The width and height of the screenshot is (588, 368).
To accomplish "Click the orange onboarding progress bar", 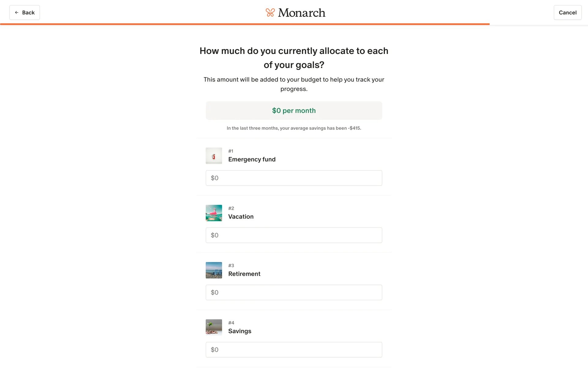I will 245,24.
